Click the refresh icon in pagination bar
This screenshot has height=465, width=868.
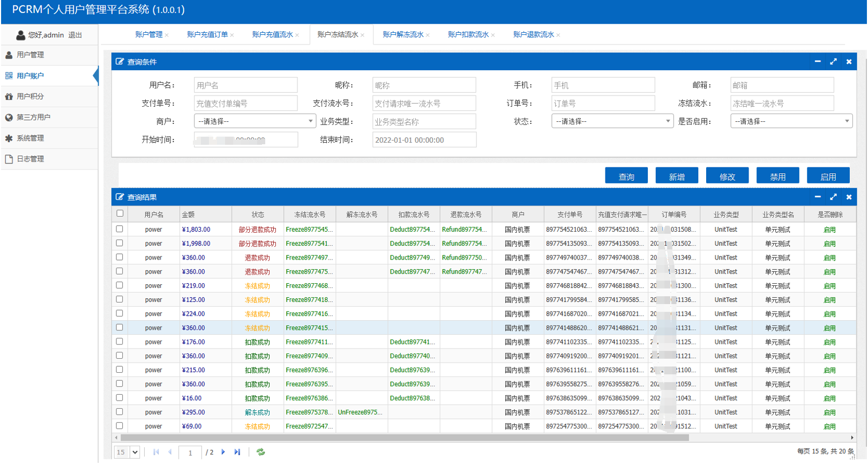coord(260,452)
